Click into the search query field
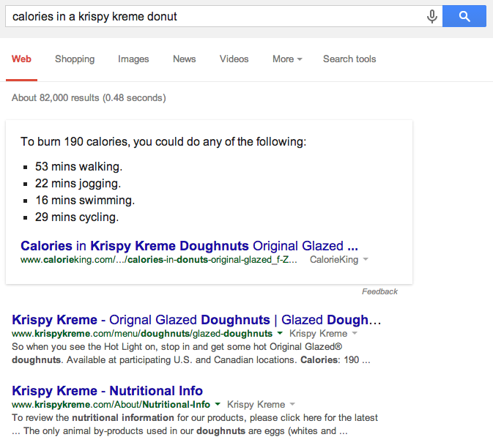 pyautogui.click(x=215, y=16)
